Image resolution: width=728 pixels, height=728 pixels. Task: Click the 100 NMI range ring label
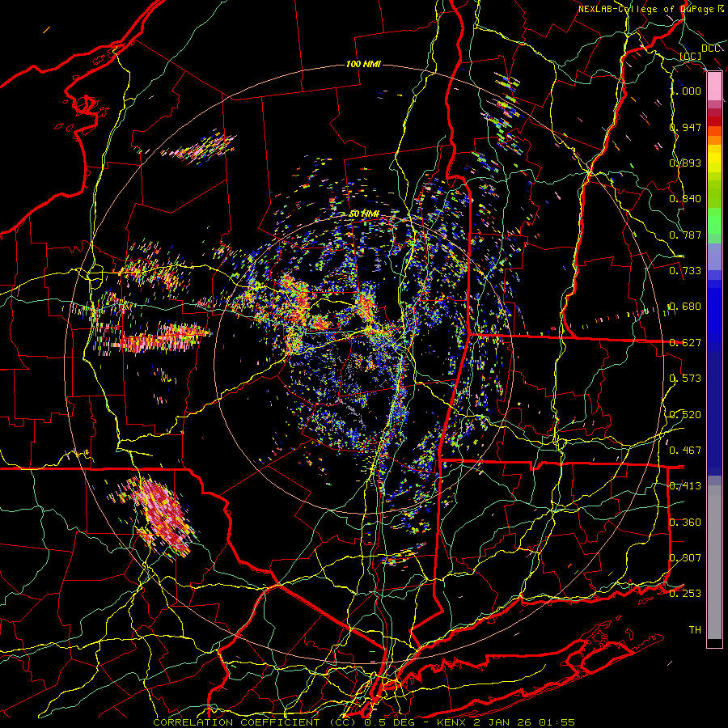(x=363, y=64)
